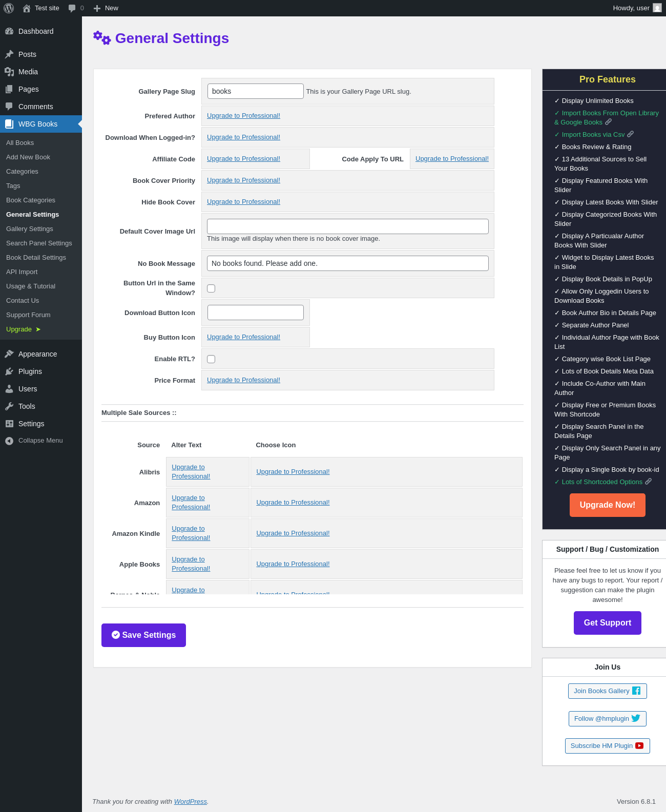Click the Twitter bird icon
The image size is (666, 812).
click(636, 718)
